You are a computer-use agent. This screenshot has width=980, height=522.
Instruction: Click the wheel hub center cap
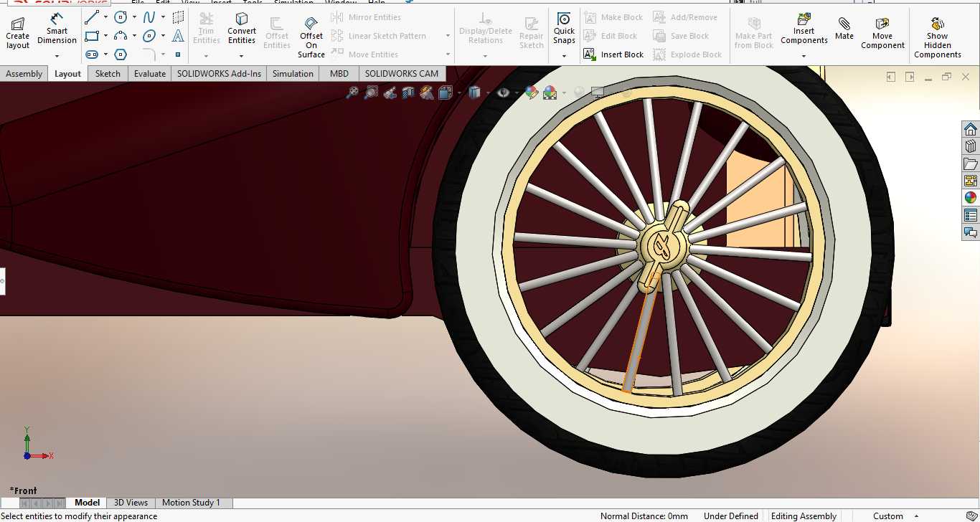pos(663,246)
